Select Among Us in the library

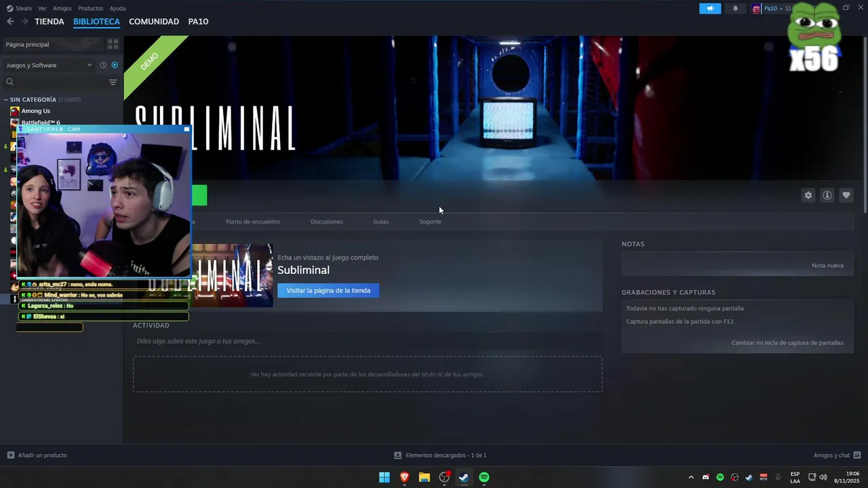point(35,111)
